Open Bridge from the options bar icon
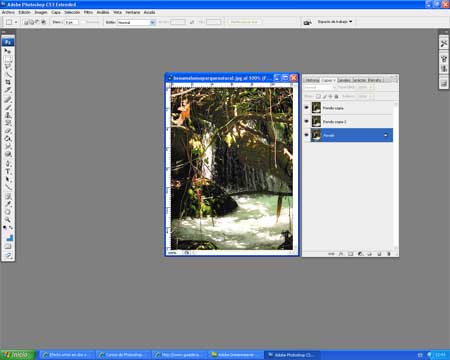 (307, 22)
